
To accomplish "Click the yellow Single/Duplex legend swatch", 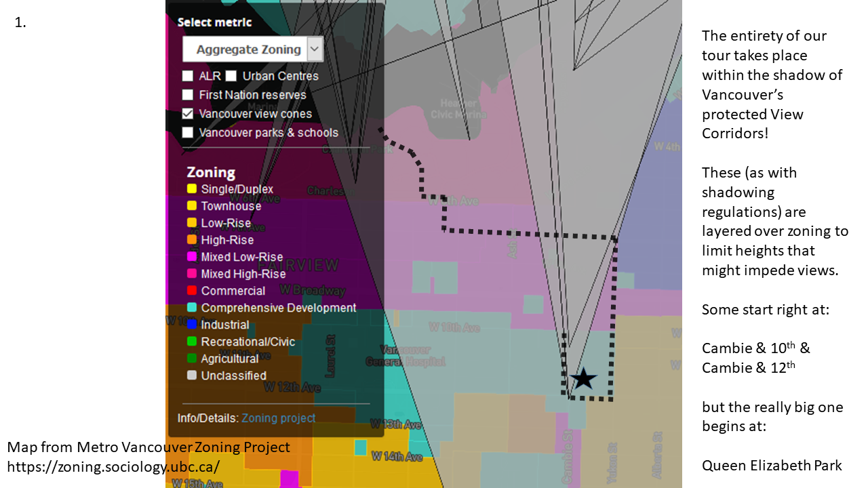I will [192, 189].
